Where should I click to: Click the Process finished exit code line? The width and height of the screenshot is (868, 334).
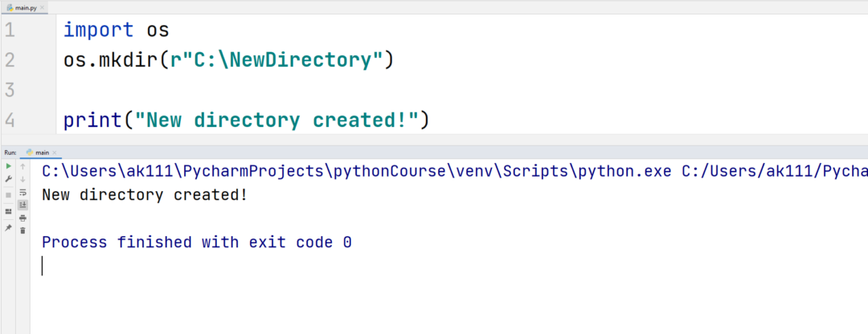point(197,242)
